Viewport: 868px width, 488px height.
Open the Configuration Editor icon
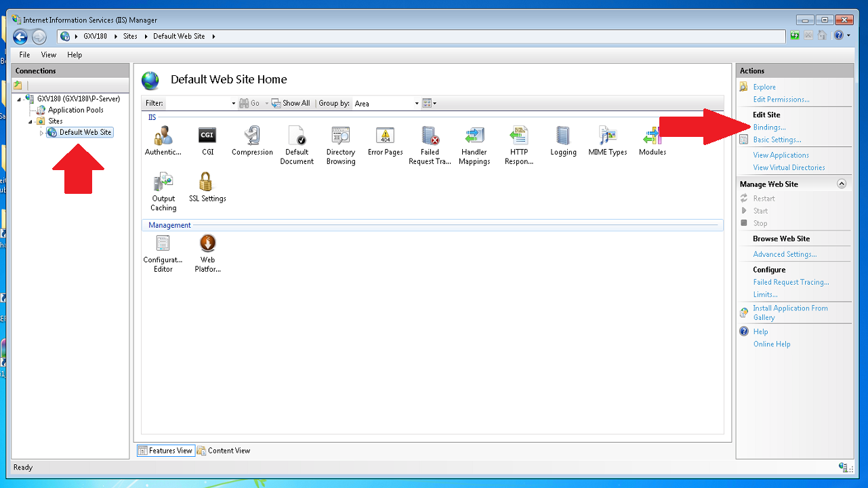pos(163,243)
